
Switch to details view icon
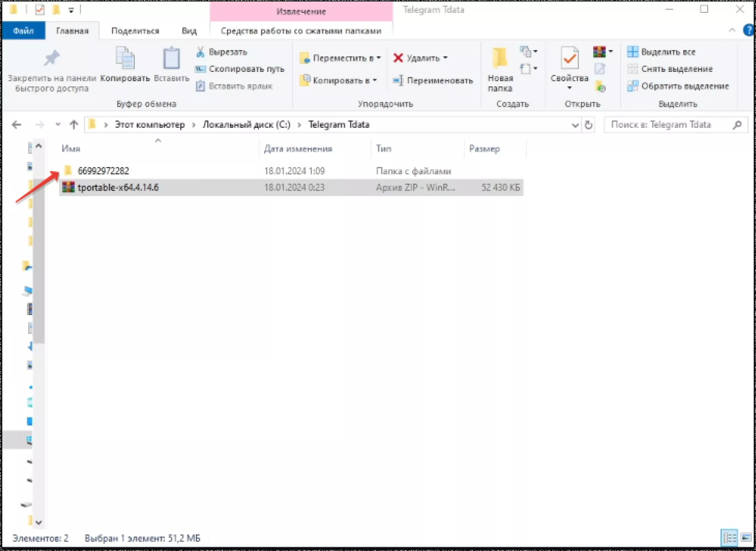(x=729, y=538)
